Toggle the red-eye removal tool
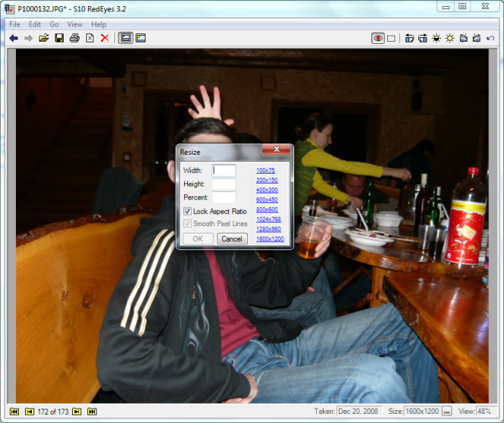504x423 pixels. (377, 38)
